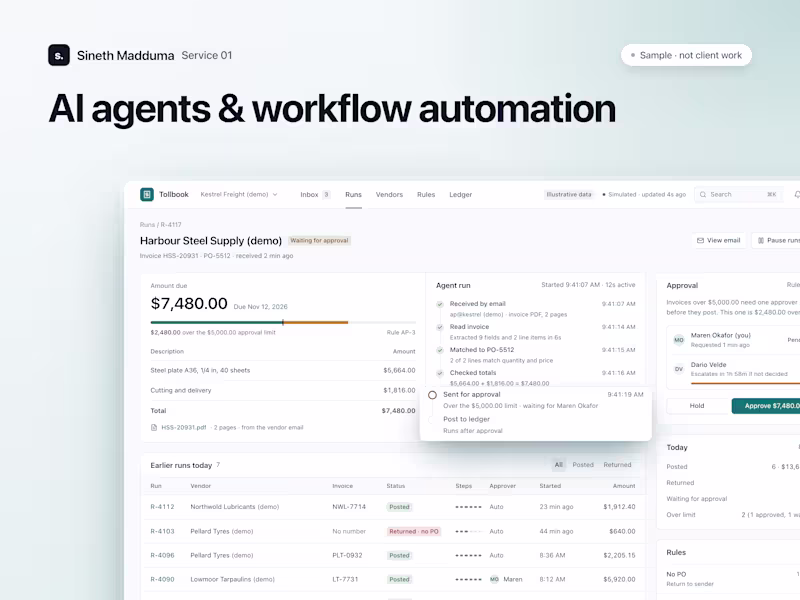The image size is (800, 600).
Task: Filter earlier runs by All
Action: coord(559,465)
